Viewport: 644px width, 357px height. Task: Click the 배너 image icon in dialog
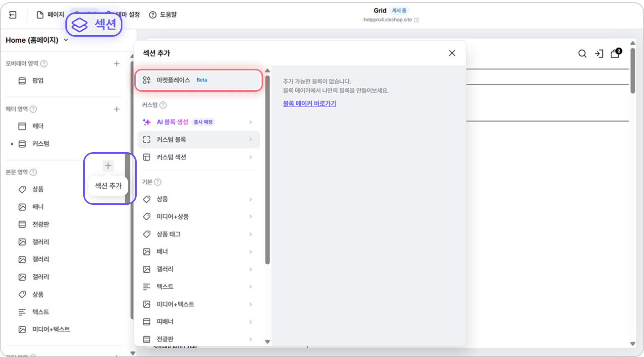147,252
